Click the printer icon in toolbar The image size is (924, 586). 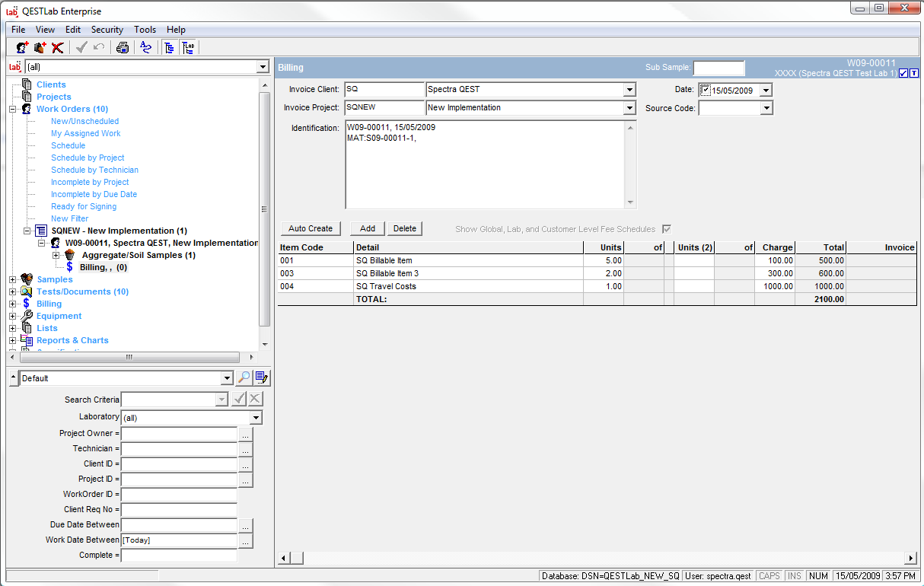pos(123,48)
